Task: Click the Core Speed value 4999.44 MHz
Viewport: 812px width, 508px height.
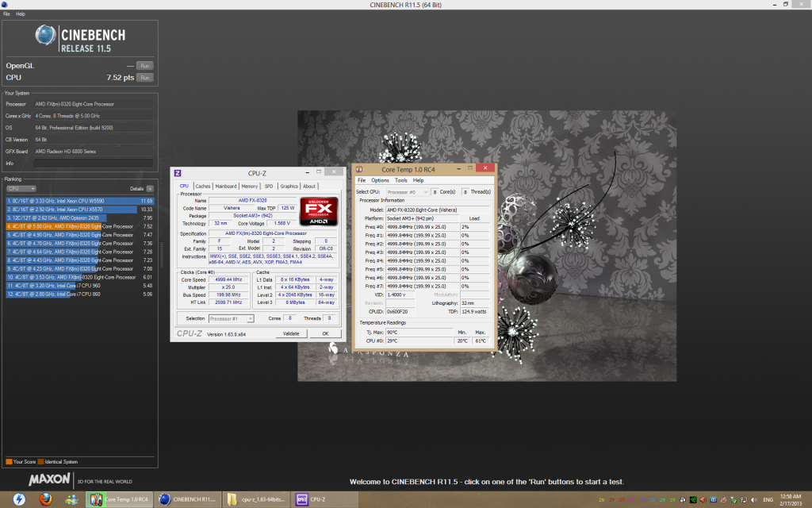Action: [228, 279]
